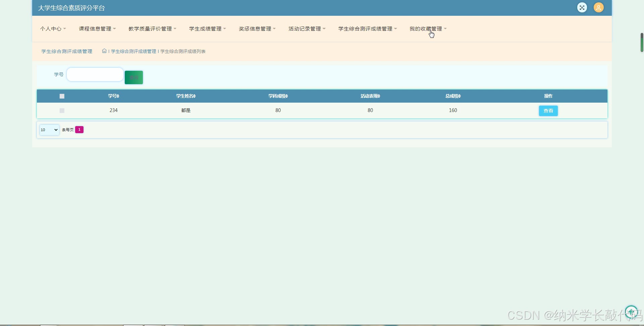Expand the 课程信息管理 dropdown menu

97,29
